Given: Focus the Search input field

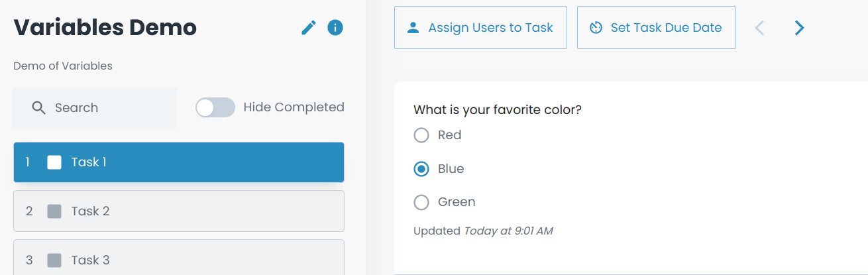Looking at the screenshot, I should pos(106,108).
